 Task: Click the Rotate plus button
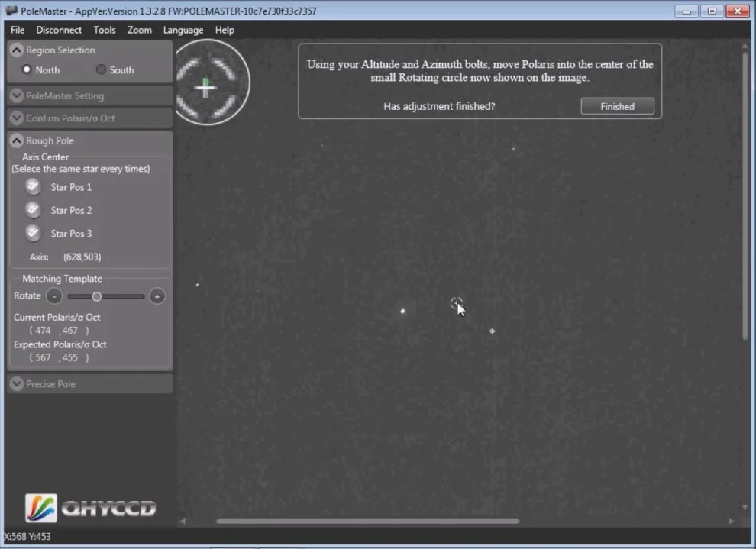157,296
